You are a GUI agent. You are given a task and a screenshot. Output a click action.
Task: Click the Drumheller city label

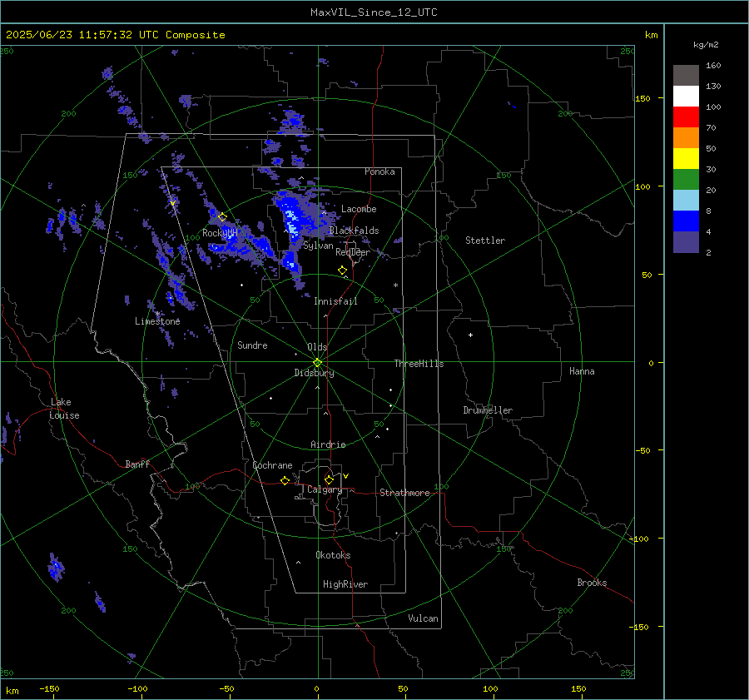click(488, 410)
